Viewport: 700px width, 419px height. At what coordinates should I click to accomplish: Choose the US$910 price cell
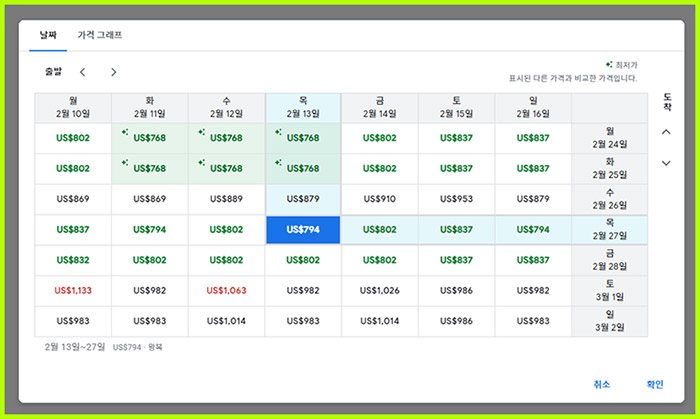tap(379, 199)
